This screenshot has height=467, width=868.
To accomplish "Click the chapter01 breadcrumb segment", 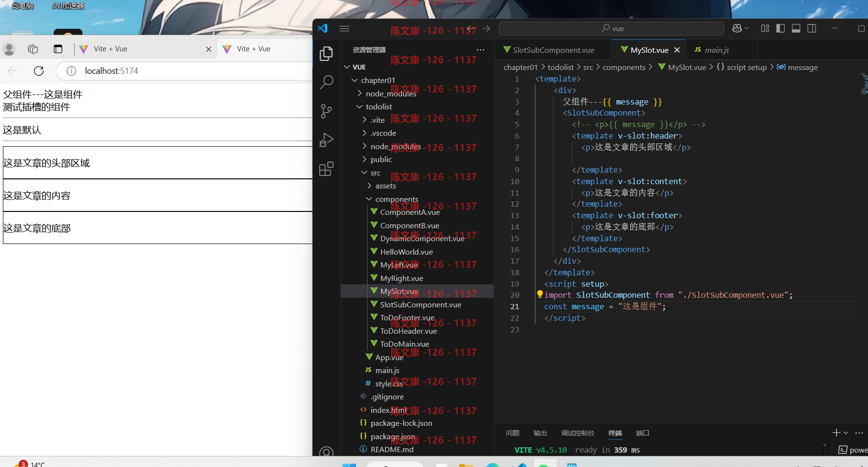I will (521, 67).
